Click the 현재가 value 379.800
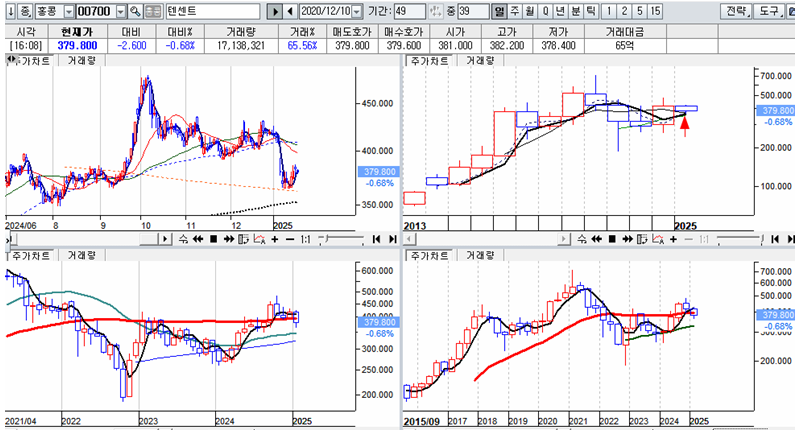Viewport: 797px width, 433px height. [77, 46]
